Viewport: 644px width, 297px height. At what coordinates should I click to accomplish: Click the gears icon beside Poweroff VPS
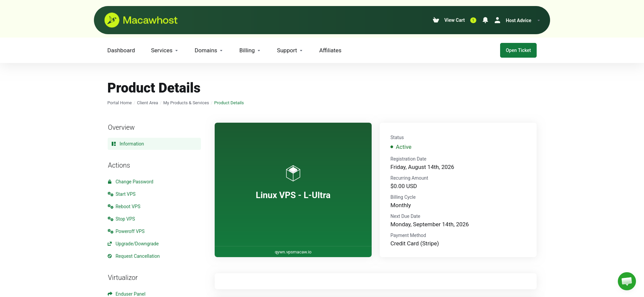110,231
